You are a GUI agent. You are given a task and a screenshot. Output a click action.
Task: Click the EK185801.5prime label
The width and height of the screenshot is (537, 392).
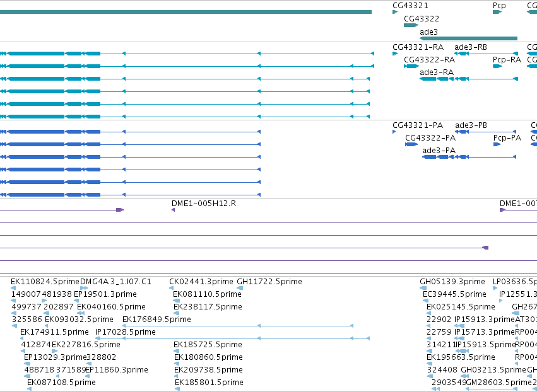point(209,383)
